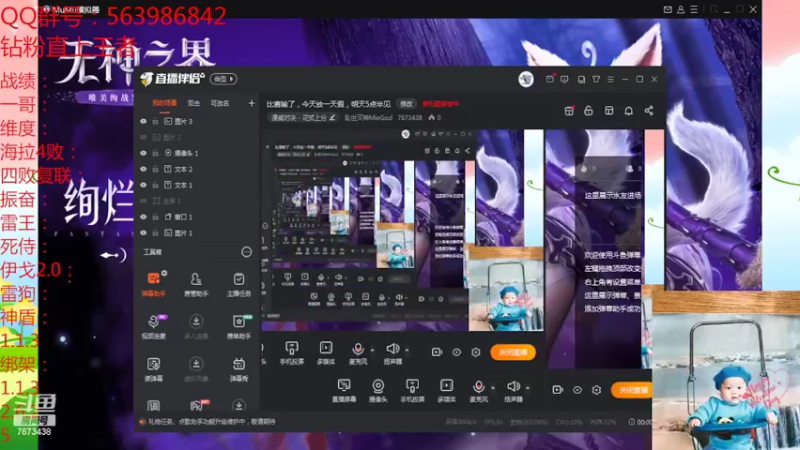The height and width of the screenshot is (450, 800).
Task: Open the 主播任务 tool
Action: pyautogui.click(x=239, y=285)
